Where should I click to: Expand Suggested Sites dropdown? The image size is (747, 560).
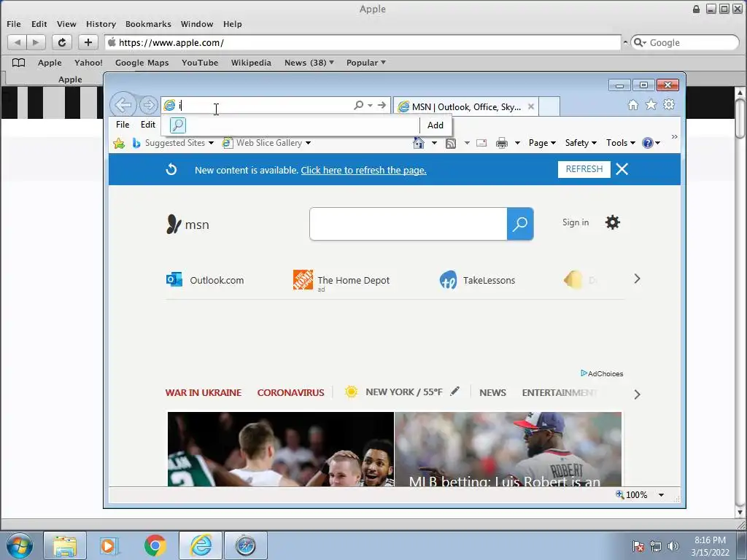click(211, 143)
